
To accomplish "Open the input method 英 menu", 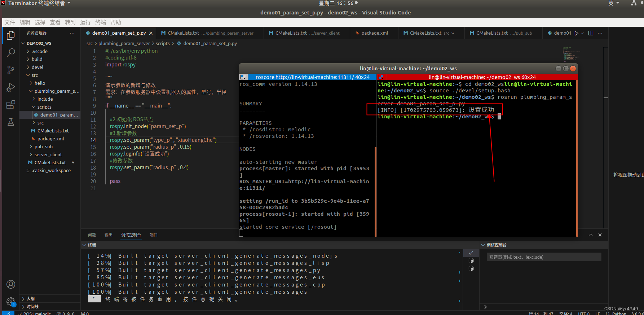I will point(614,3).
